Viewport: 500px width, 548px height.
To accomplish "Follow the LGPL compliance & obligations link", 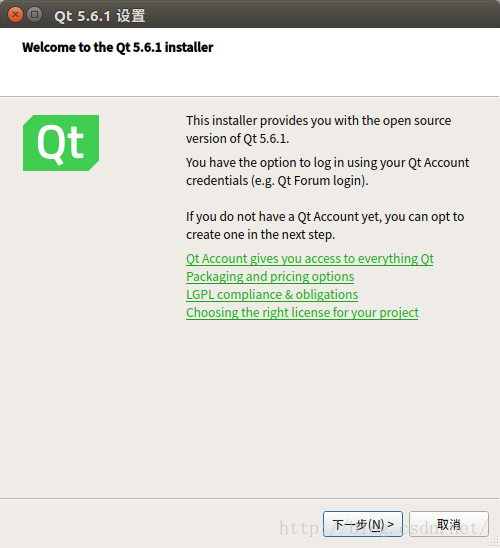I will pyautogui.click(x=272, y=295).
